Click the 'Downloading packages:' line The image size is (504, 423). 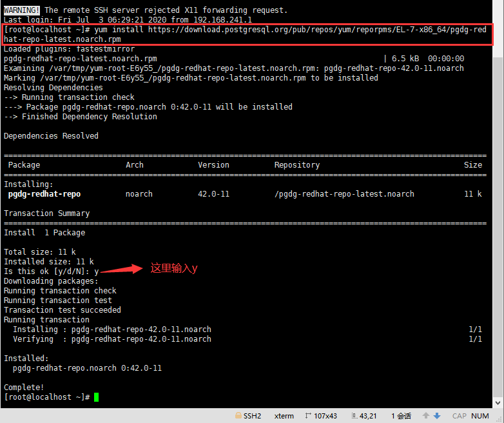pyautogui.click(x=51, y=281)
